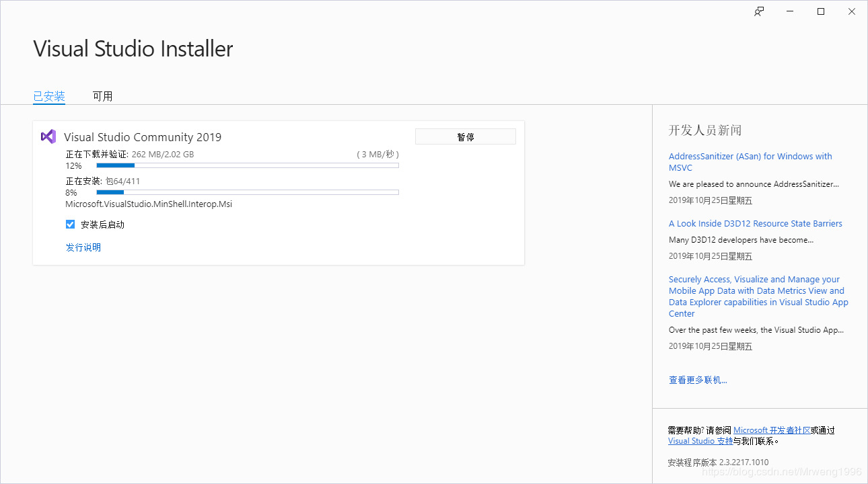The image size is (868, 484).
Task: Click 'Many D3D12 developers have become' text
Action: click(741, 239)
